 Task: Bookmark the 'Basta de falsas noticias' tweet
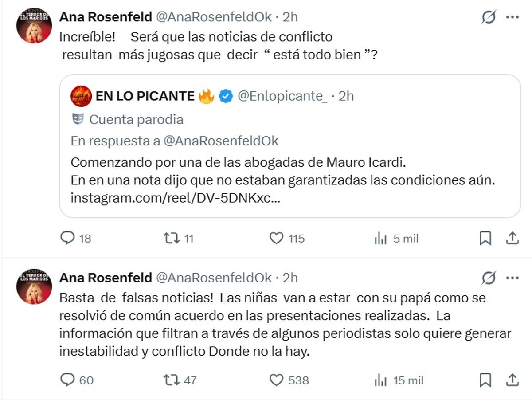tap(485, 380)
